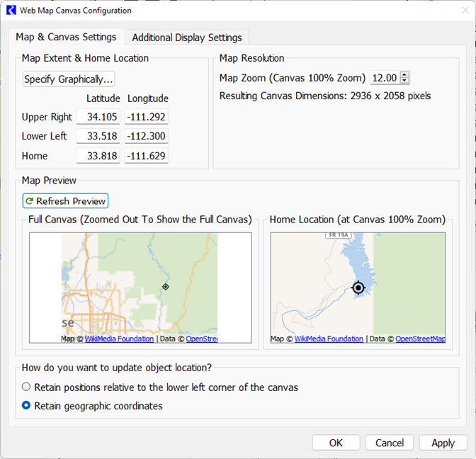This screenshot has height=459, width=476.
Task: Click the target crosshair in Home Location preview
Action: click(358, 288)
